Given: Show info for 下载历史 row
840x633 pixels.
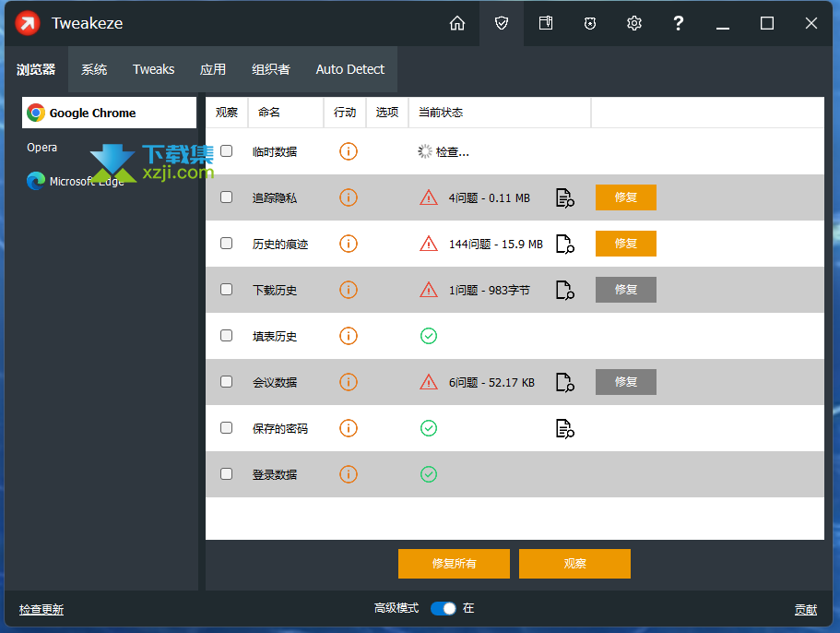Looking at the screenshot, I should [x=349, y=290].
